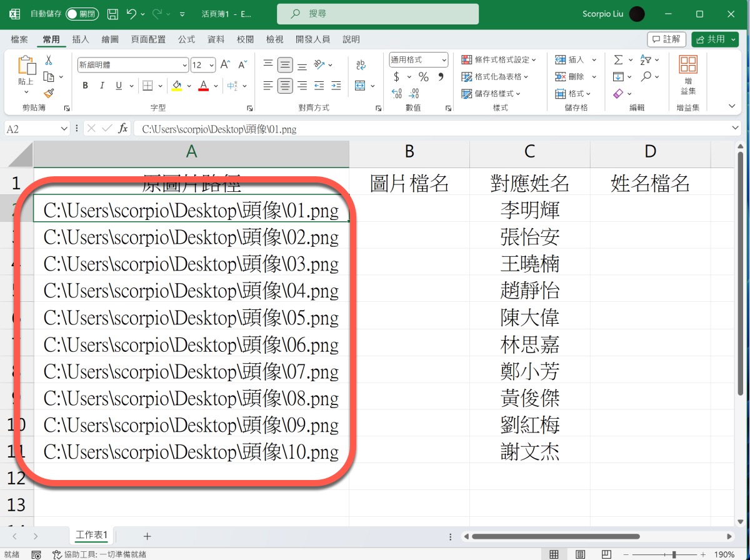Viewport: 750px width, 560px height.
Task: Expand Conditional Formatting (條件式格式設定) menu
Action: [x=499, y=60]
